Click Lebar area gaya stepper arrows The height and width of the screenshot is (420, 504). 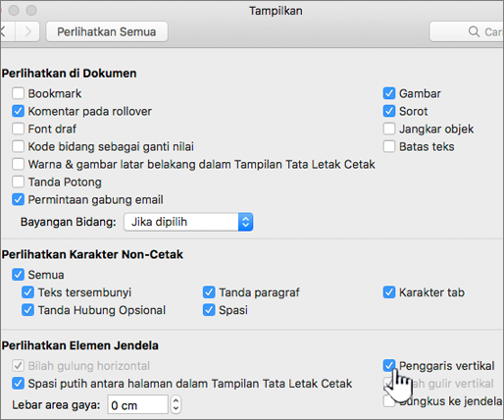point(176,404)
